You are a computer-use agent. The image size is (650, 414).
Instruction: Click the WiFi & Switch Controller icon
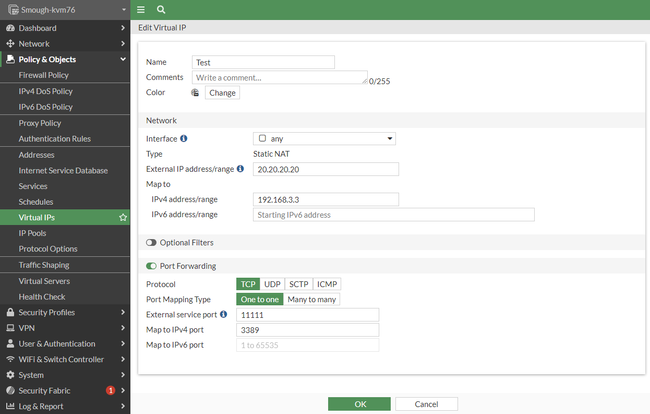[x=10, y=359]
